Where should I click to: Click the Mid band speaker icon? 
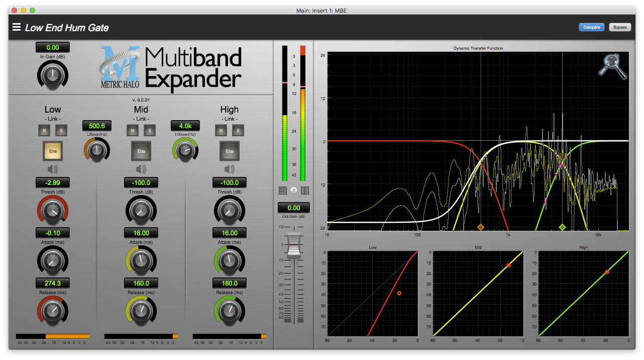coord(141,169)
